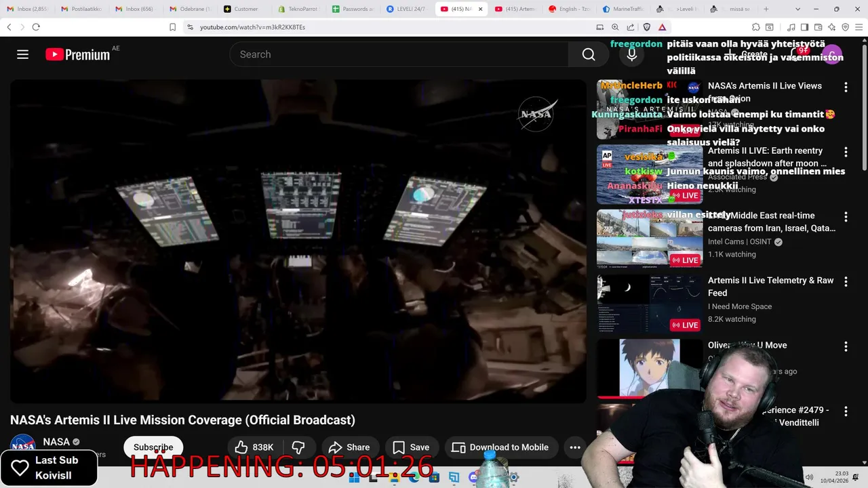Open Windows Start menu
868x488 pixels.
[x=354, y=478]
